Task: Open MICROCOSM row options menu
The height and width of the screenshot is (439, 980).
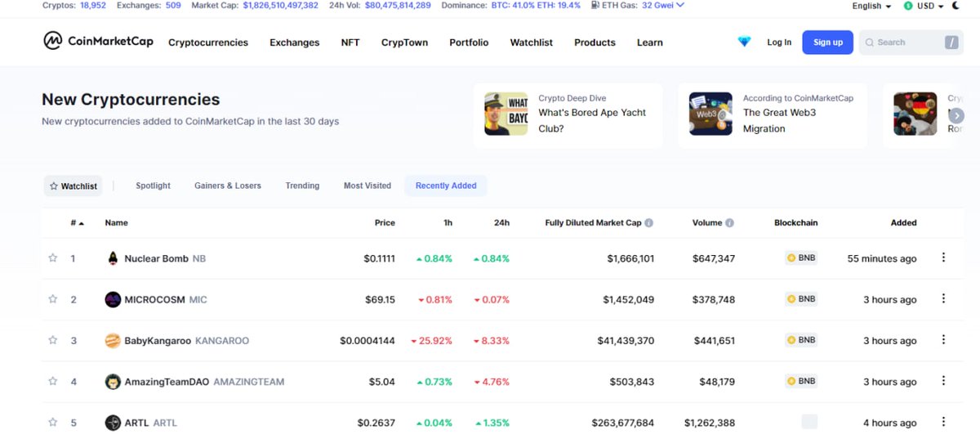Action: 943,298
